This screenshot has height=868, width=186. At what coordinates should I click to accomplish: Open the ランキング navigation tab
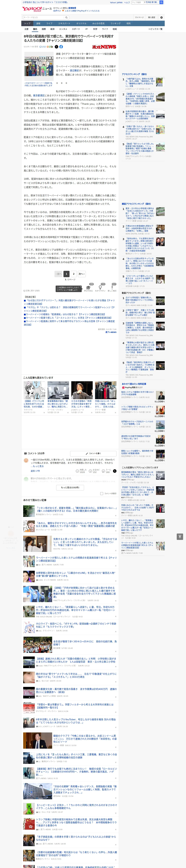(115, 24)
